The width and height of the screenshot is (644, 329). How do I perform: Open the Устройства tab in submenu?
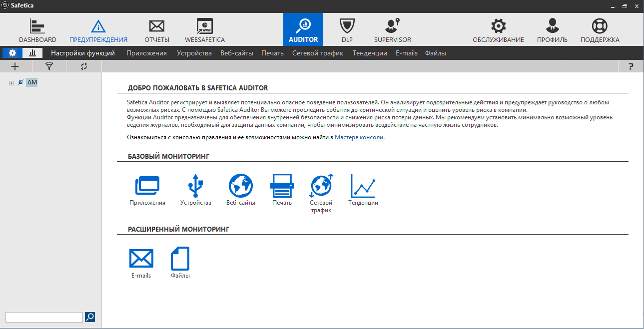pos(194,53)
